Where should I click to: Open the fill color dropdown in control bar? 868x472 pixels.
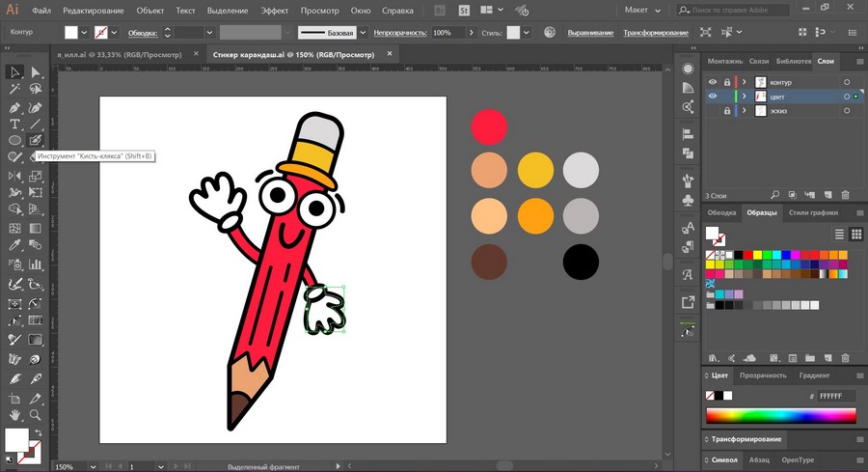84,33
